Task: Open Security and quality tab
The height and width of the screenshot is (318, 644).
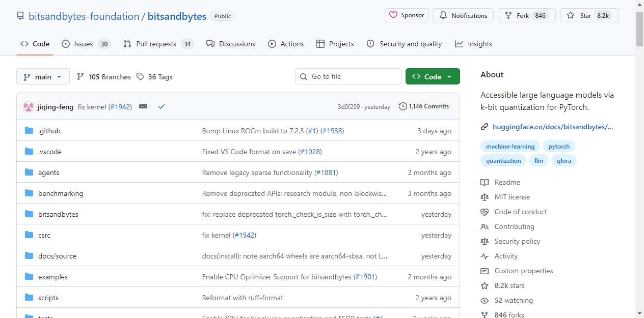Action: (404, 44)
